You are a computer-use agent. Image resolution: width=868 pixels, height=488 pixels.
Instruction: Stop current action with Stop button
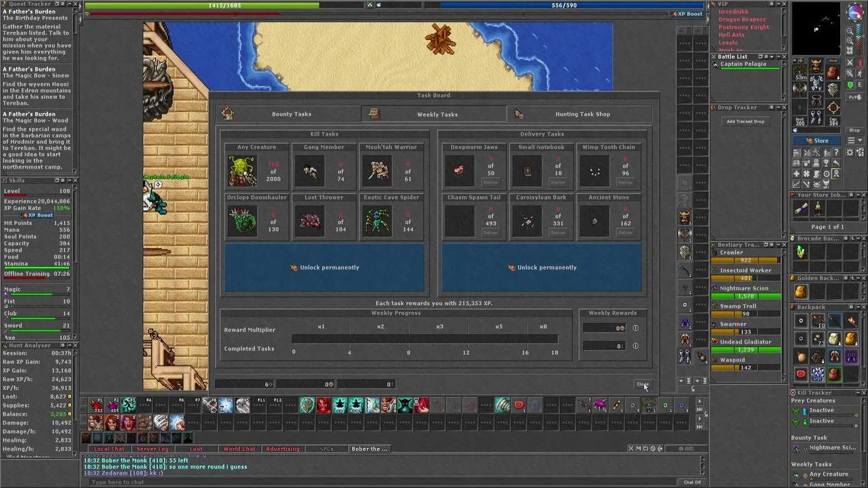pyautogui.click(x=854, y=130)
